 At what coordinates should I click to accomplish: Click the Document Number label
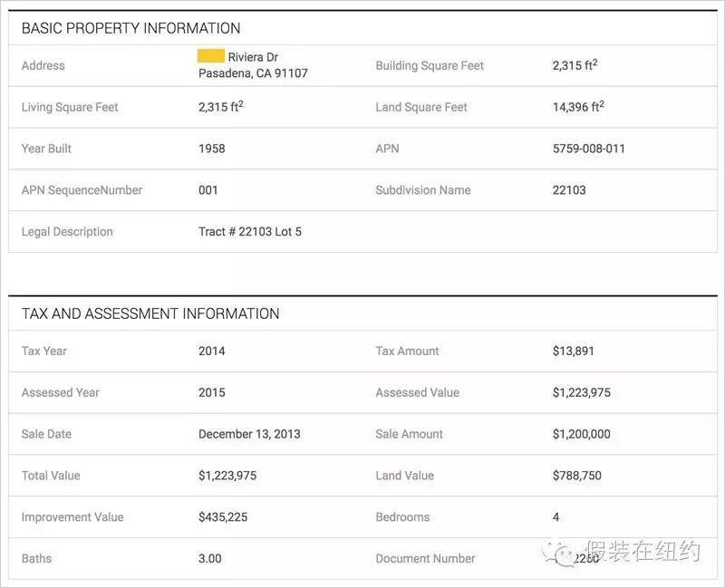pyautogui.click(x=425, y=559)
